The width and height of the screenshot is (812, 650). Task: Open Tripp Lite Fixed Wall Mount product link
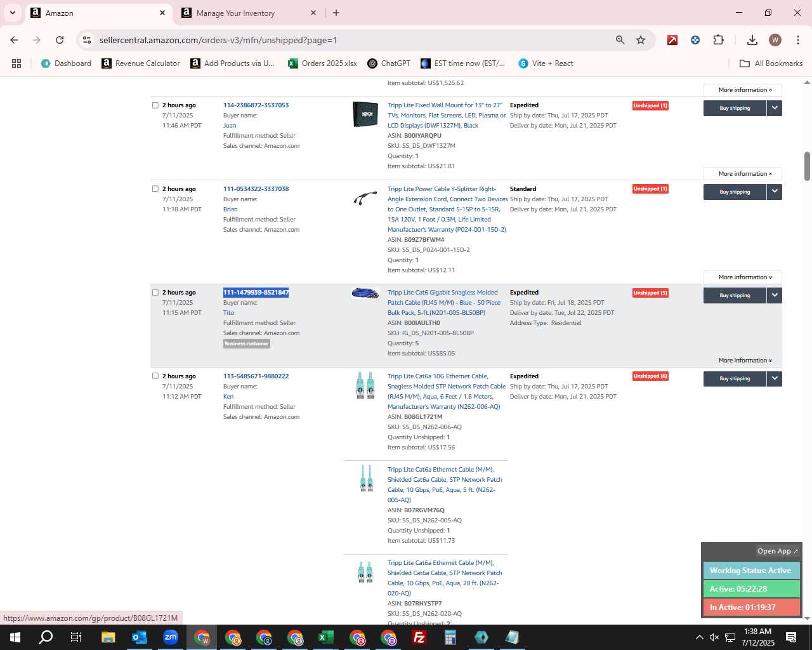(x=447, y=116)
